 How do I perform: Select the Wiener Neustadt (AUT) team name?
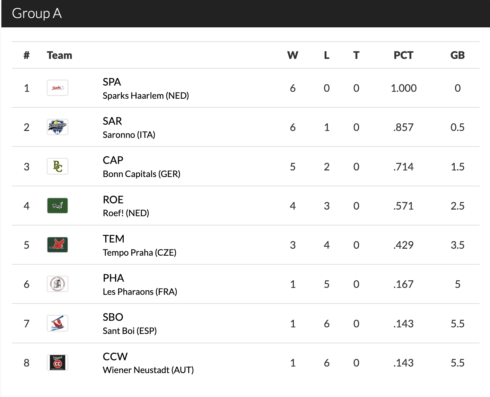tap(148, 370)
